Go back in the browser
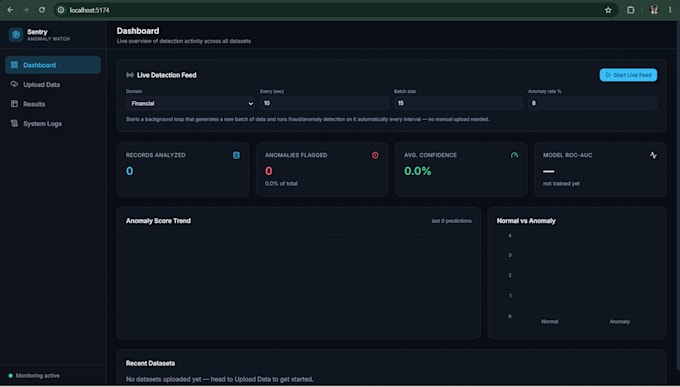 (x=10, y=10)
